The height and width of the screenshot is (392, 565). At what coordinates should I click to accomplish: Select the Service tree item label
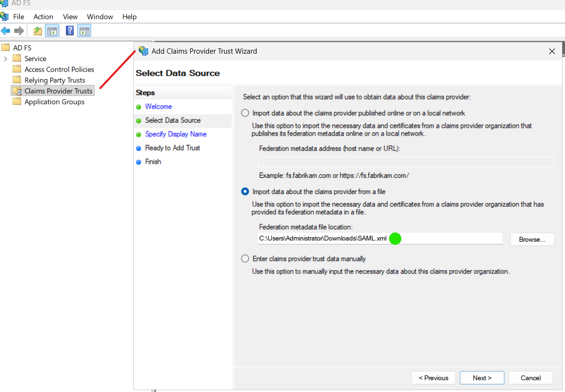tap(35, 58)
